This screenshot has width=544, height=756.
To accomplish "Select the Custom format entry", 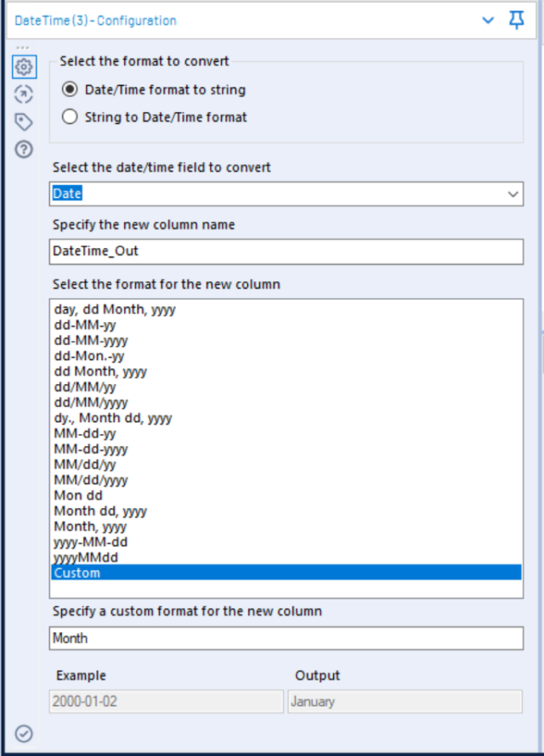I will tap(286, 573).
